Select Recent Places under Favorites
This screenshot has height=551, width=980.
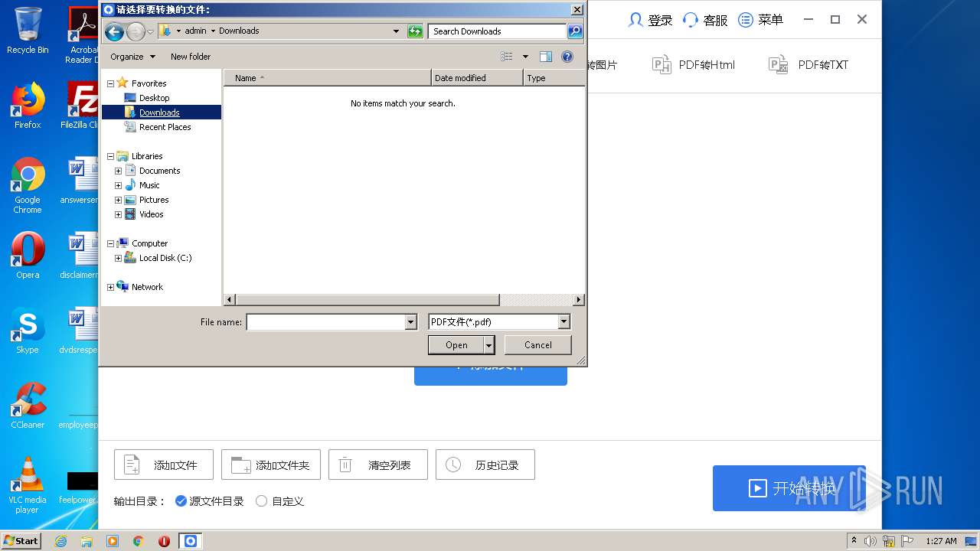pos(165,127)
